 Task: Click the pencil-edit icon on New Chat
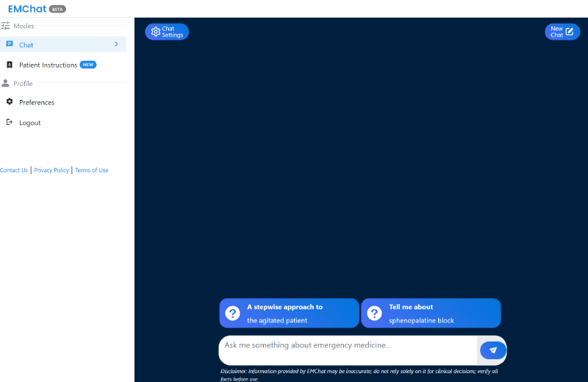[570, 32]
